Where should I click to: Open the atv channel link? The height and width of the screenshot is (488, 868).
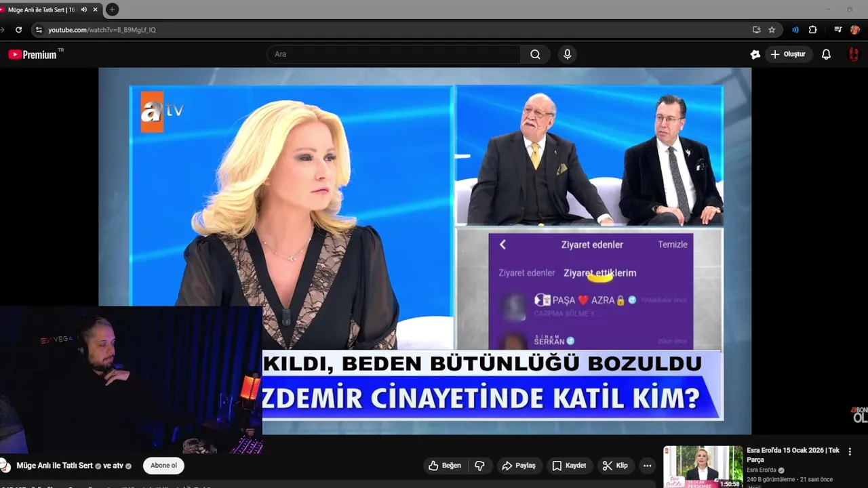point(117,466)
